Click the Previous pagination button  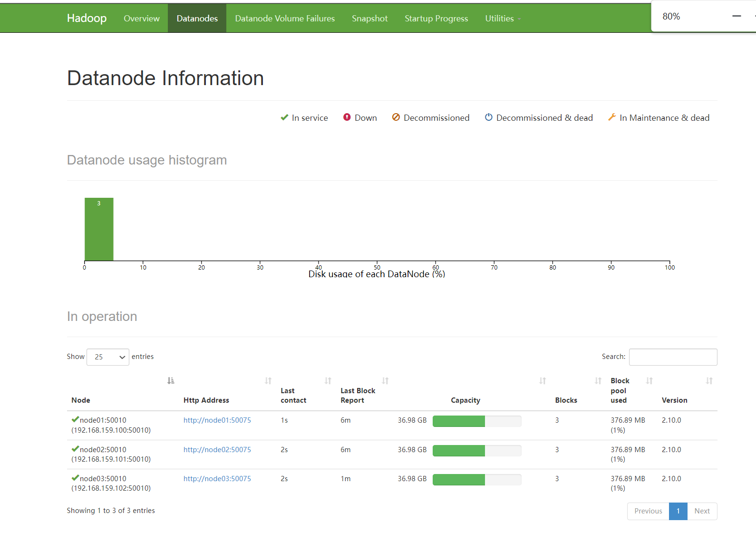(x=648, y=511)
